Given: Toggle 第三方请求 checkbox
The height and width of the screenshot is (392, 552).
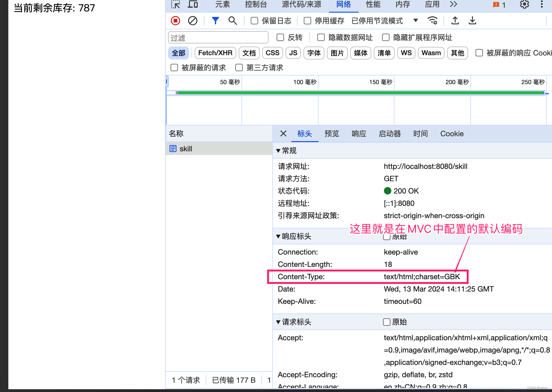Looking at the screenshot, I should click(239, 67).
